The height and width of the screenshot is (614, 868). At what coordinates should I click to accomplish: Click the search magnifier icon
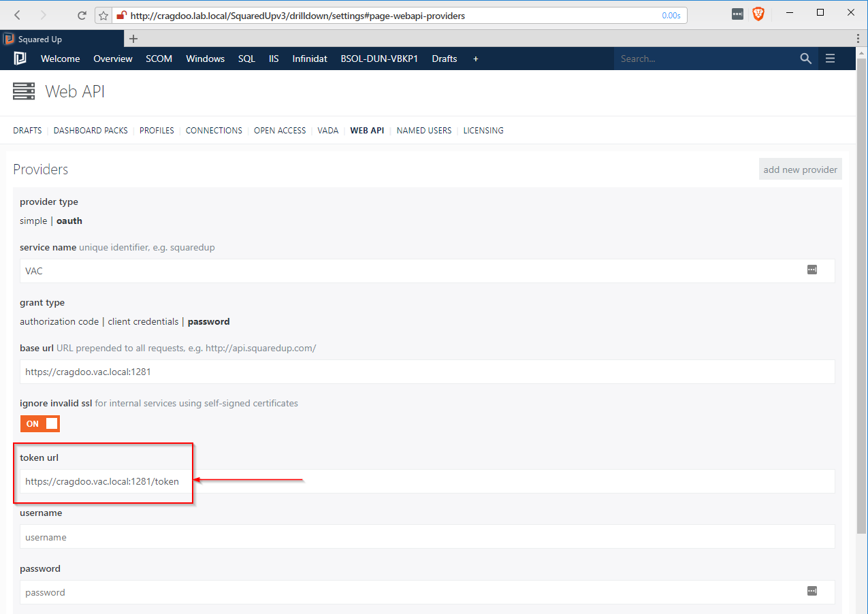[806, 59]
